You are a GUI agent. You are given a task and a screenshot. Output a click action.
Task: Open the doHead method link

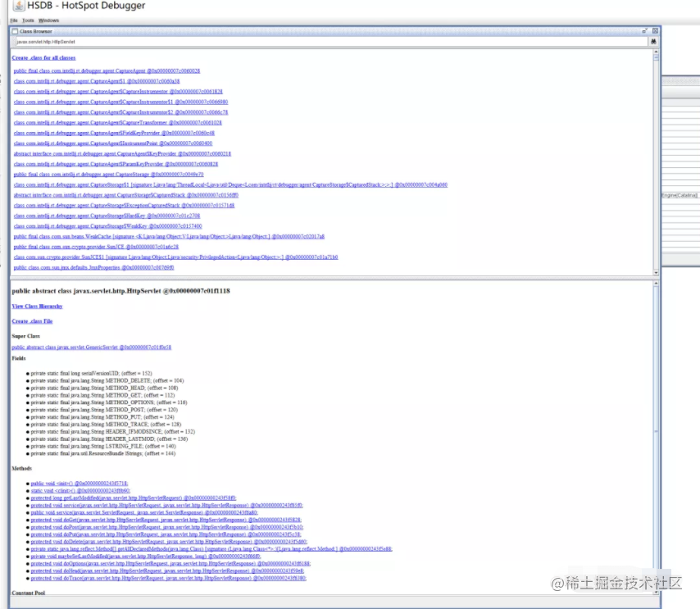click(x=167, y=570)
